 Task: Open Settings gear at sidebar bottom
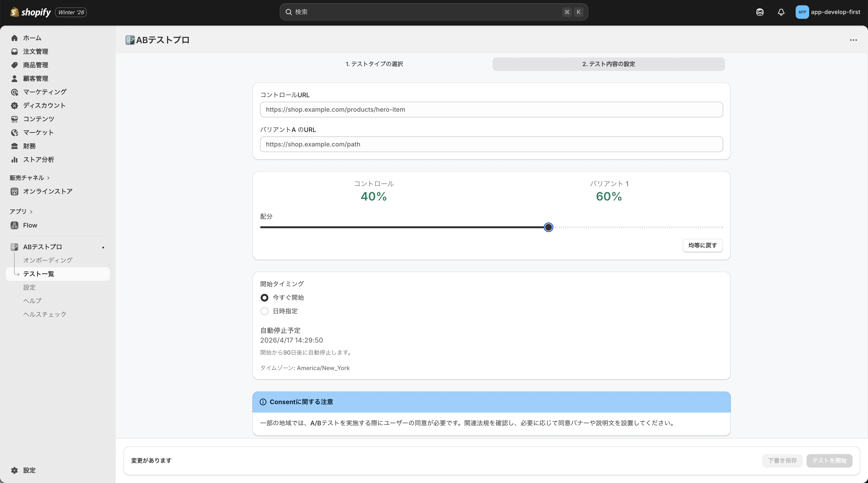(14, 470)
